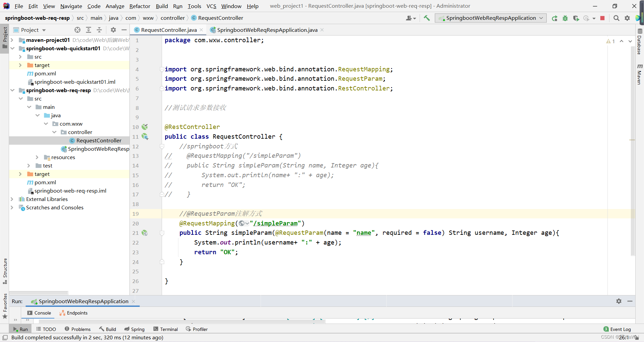
Task: Open Project view selector dropdown
Action: click(30, 30)
